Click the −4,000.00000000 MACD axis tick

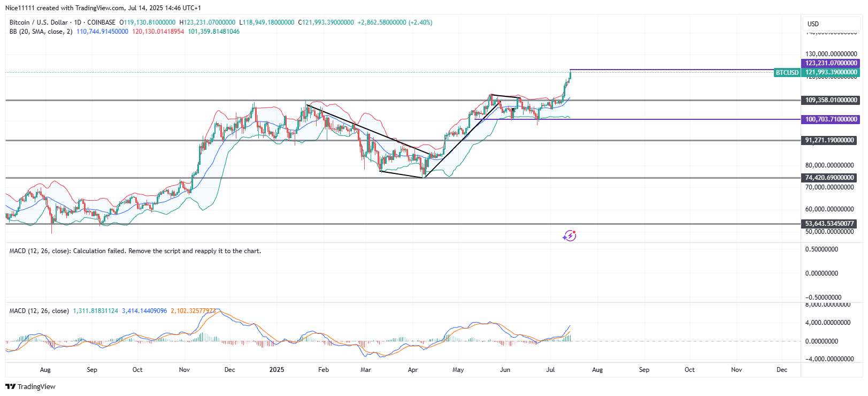pos(830,359)
